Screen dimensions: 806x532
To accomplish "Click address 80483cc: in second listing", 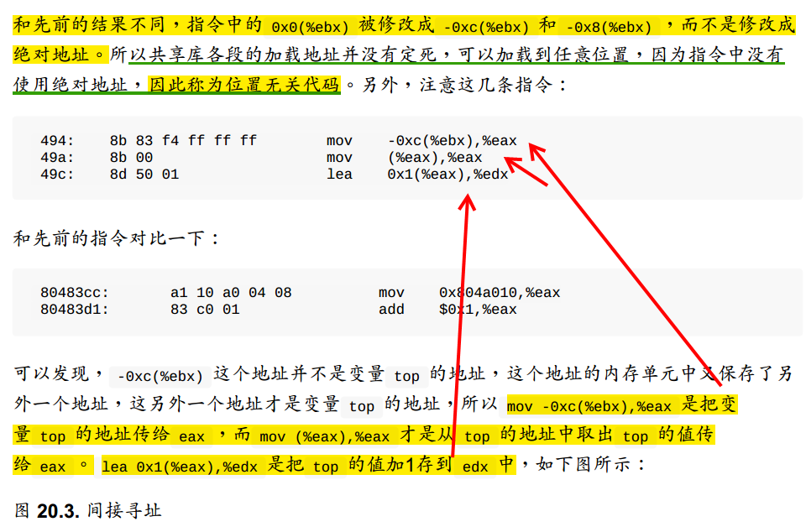I will pyautogui.click(x=75, y=293).
